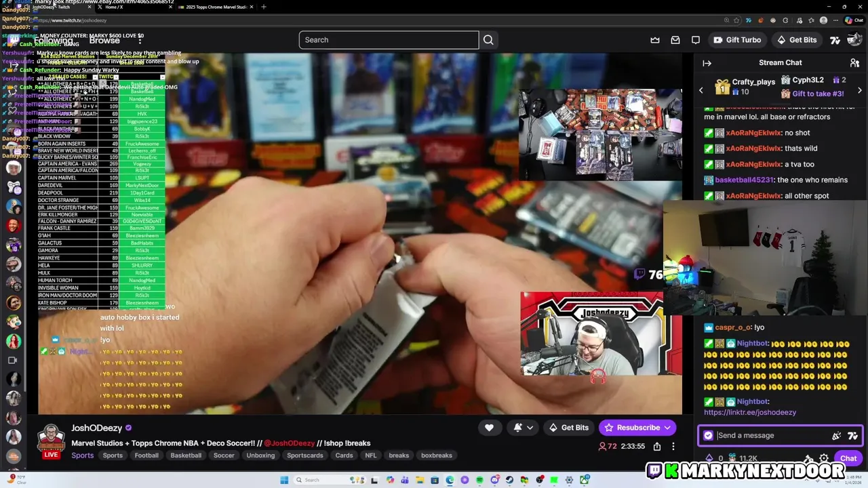Click Gift to take #3! text
868x488 pixels.
click(818, 94)
